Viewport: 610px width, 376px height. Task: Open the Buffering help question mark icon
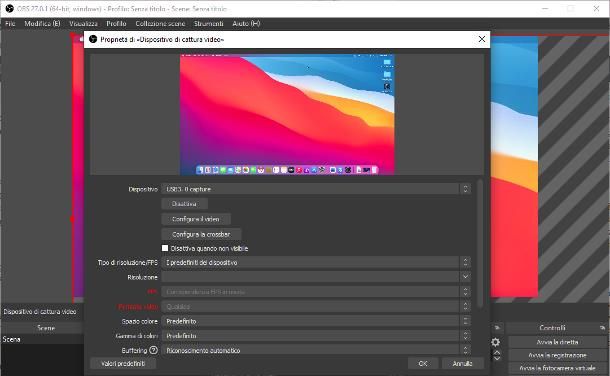(154, 350)
